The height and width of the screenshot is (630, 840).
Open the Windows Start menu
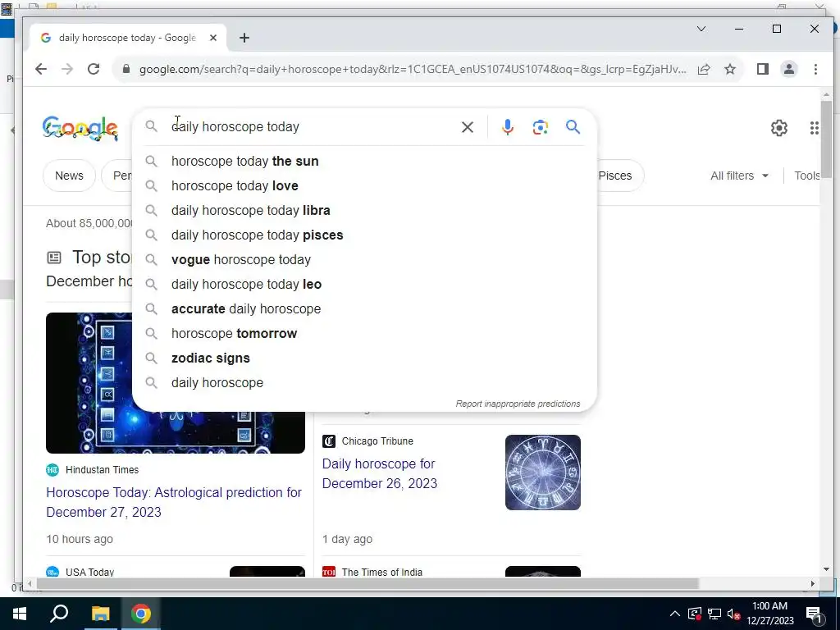coord(20,614)
